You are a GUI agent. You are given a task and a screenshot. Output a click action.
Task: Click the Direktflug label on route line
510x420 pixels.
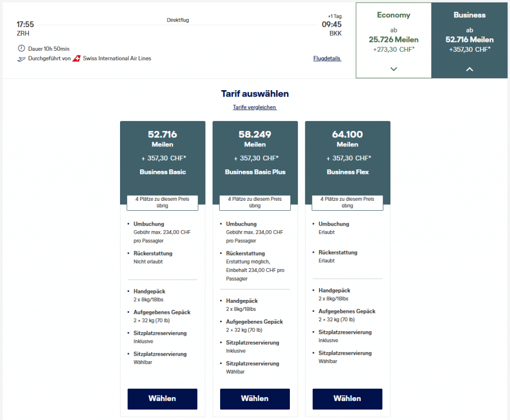click(x=178, y=20)
